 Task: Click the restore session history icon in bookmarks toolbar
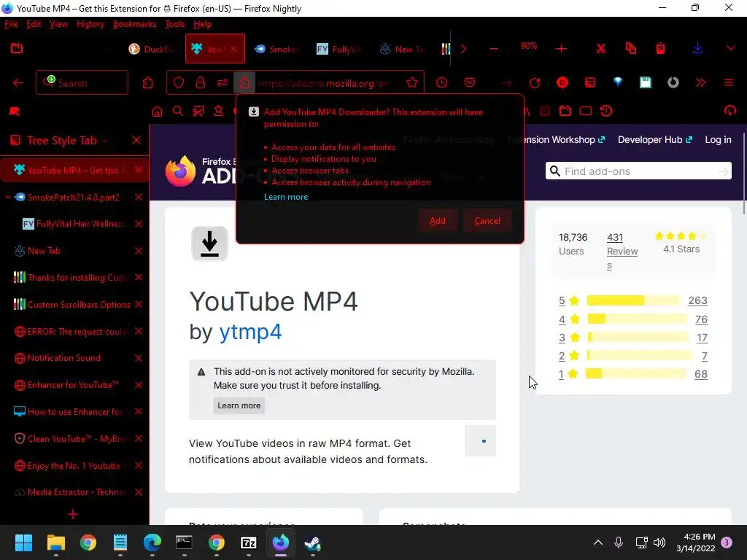pyautogui.click(x=606, y=112)
